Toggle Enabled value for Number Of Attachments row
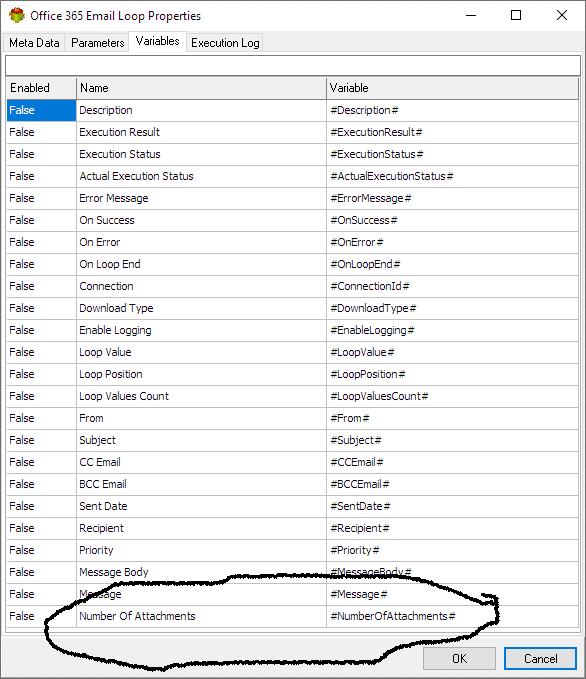 pyautogui.click(x=41, y=616)
